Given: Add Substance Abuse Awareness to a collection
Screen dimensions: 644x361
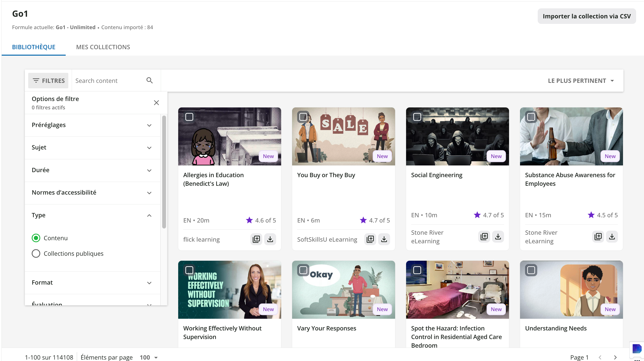Looking at the screenshot, I should pyautogui.click(x=598, y=236).
